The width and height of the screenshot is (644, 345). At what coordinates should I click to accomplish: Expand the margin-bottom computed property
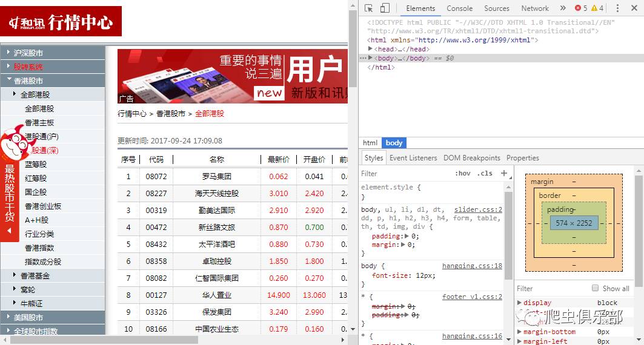519,332
